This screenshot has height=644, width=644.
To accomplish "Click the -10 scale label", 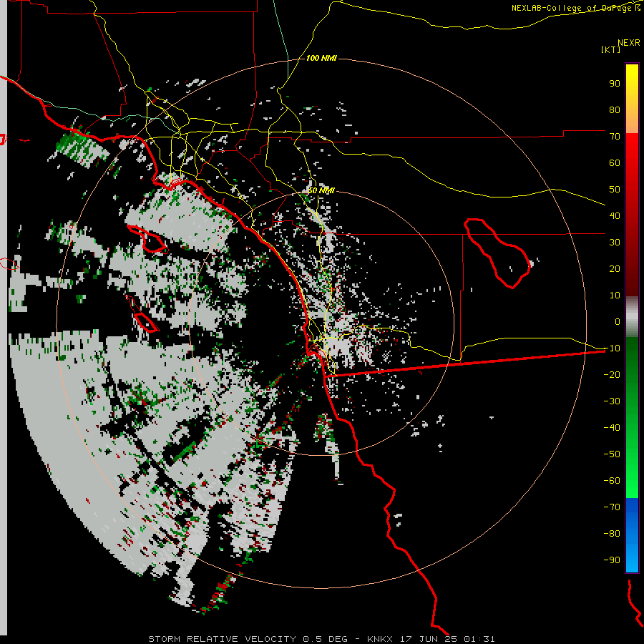I will [612, 348].
